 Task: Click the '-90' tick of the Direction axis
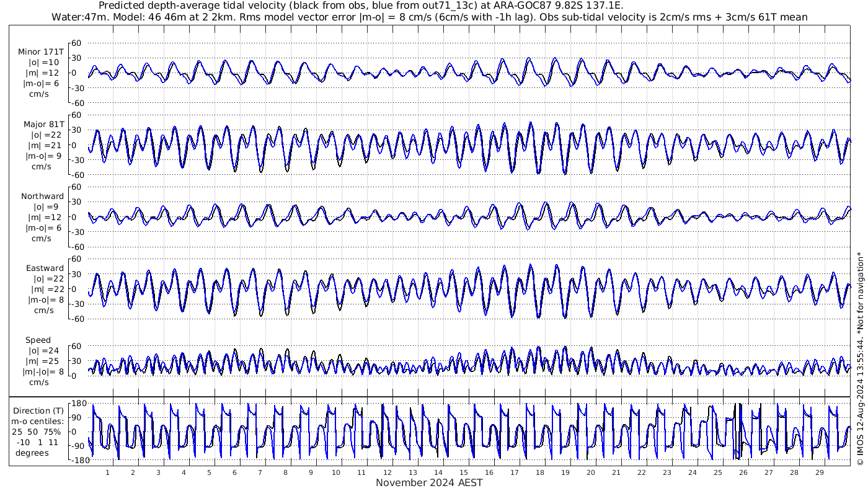pyautogui.click(x=77, y=446)
